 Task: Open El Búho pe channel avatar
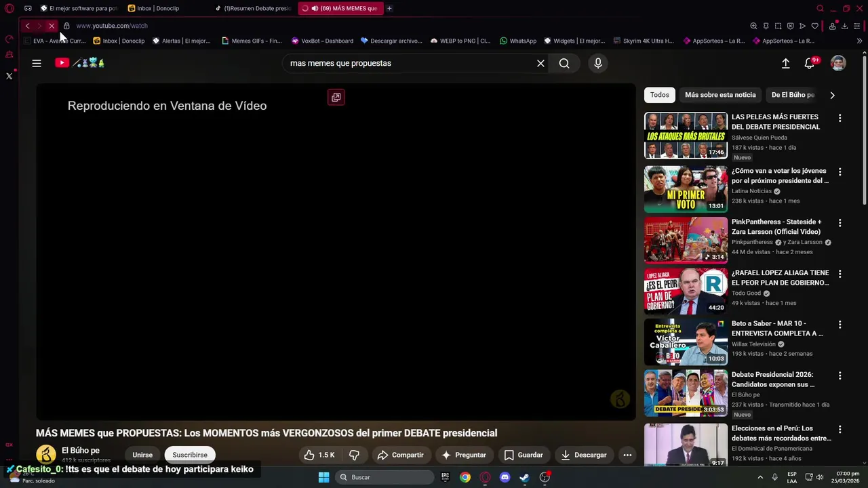click(x=45, y=454)
